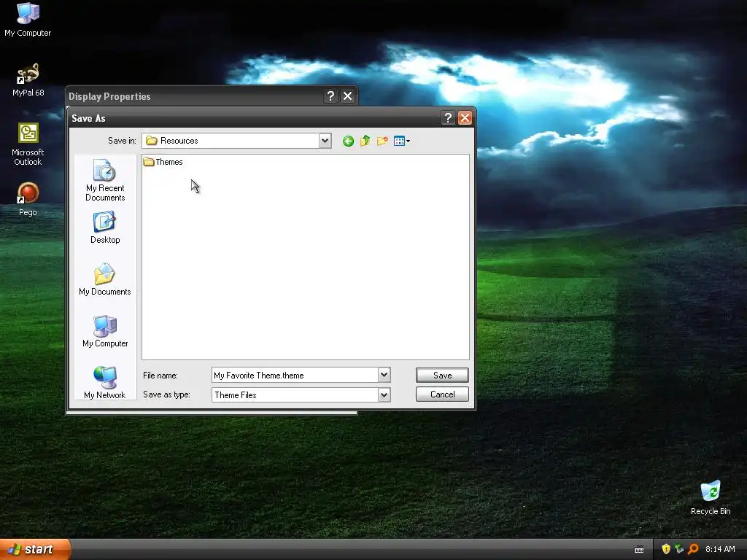Select My Computer in Save As places bar
Image resolution: width=747 pixels, height=560 pixels.
[105, 332]
